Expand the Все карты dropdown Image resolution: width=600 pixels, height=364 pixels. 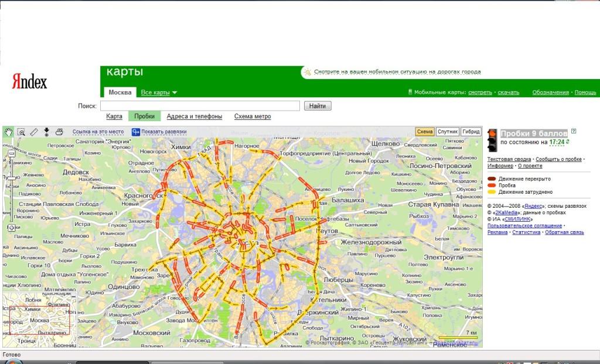tap(159, 92)
